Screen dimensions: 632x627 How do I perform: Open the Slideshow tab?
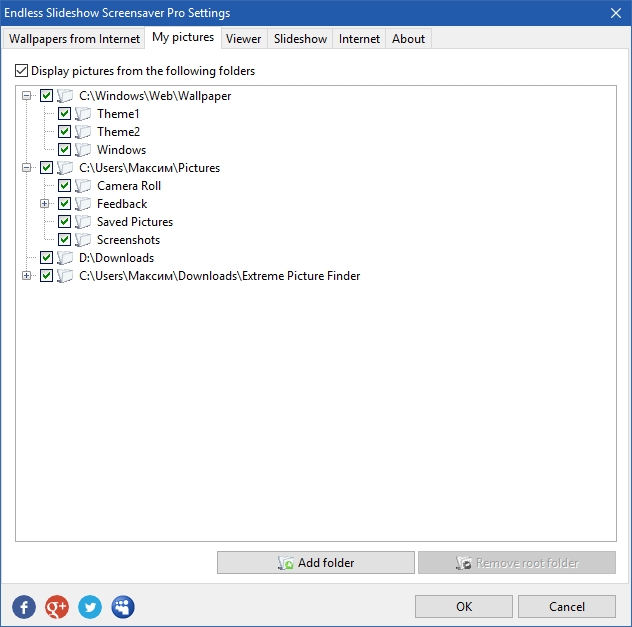300,39
